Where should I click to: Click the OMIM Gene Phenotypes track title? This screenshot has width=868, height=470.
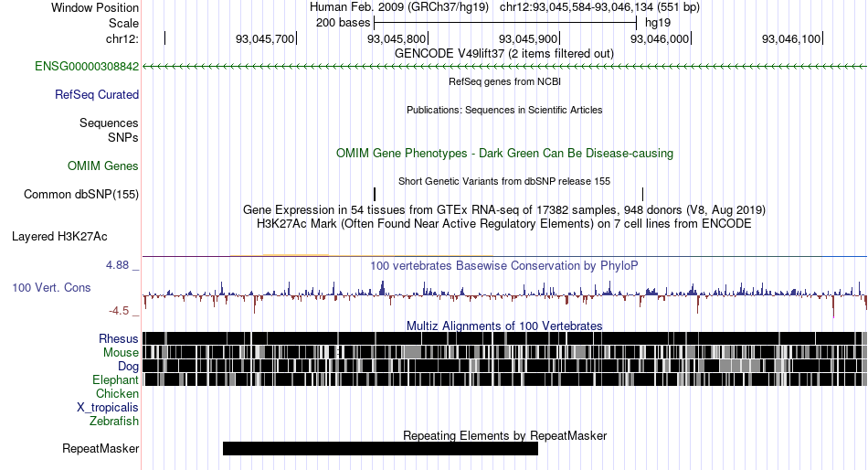pos(504,154)
